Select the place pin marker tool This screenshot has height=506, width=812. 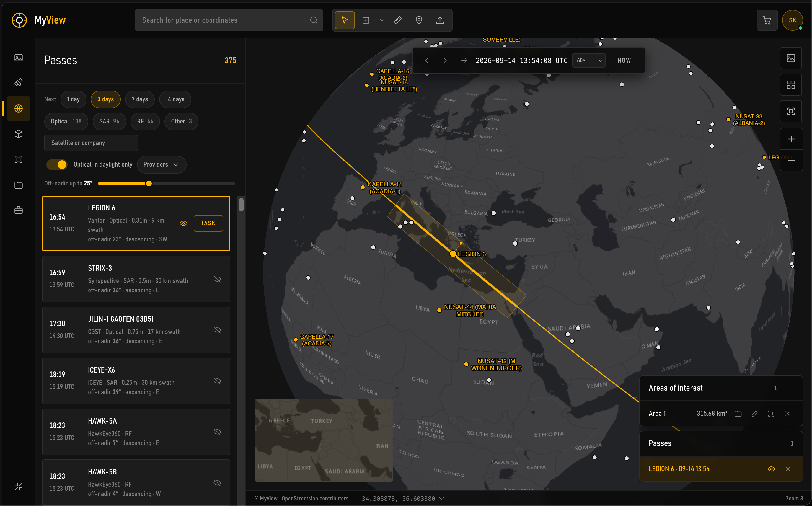(419, 20)
